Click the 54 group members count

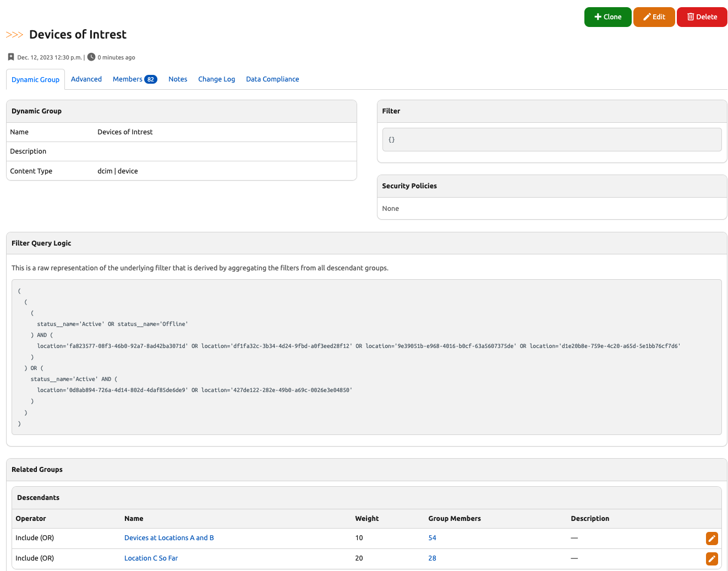tap(432, 538)
